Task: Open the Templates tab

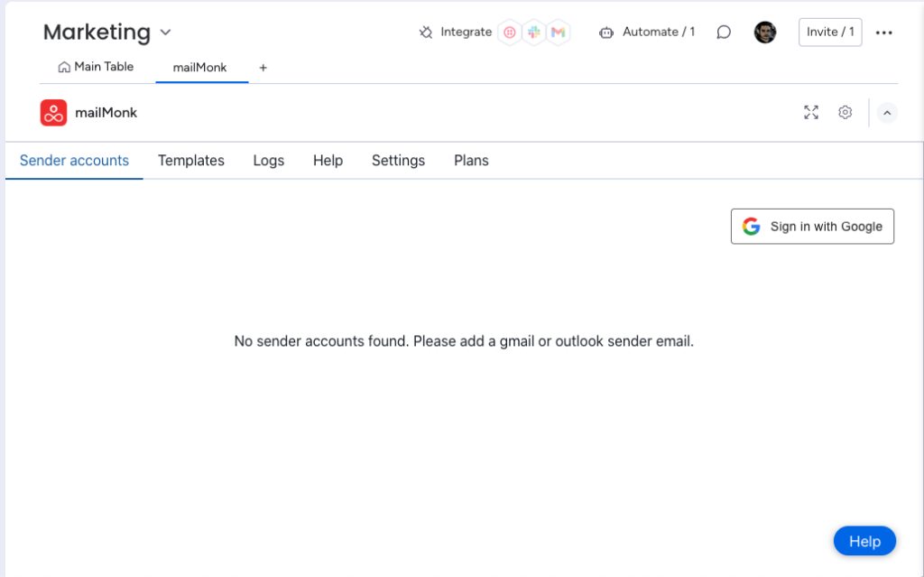Action: click(x=191, y=161)
